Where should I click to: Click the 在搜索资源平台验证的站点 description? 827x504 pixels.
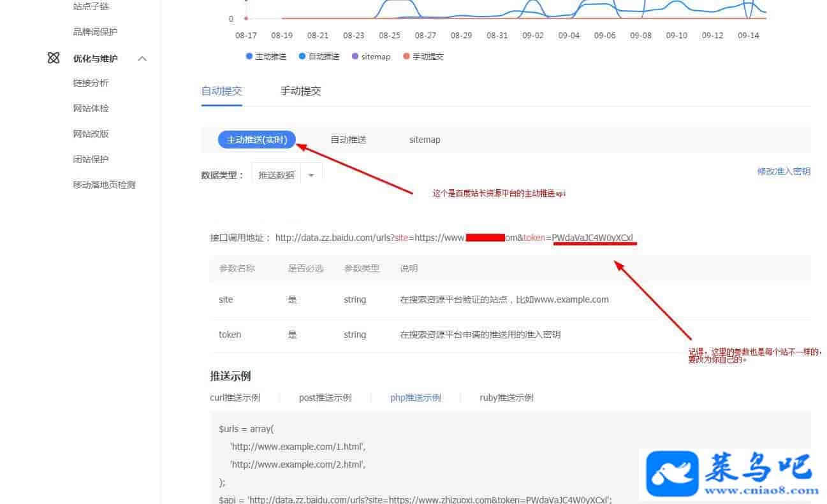point(504,299)
